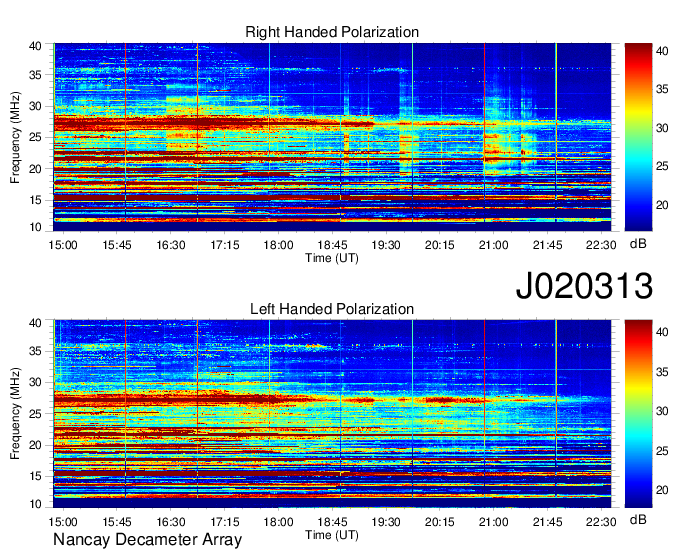The image size is (680, 552).
Task: Click the dB label under lower colorbar
Action: click(638, 519)
